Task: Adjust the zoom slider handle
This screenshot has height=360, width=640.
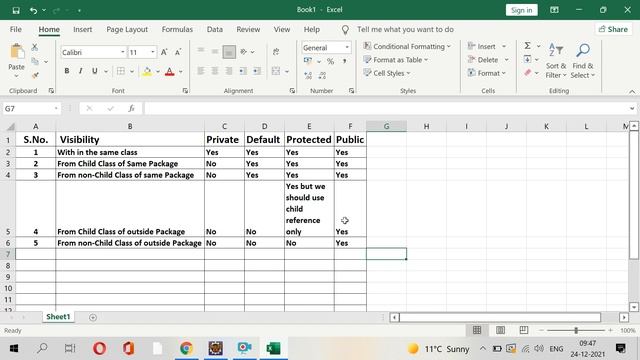Action: tap(576, 330)
